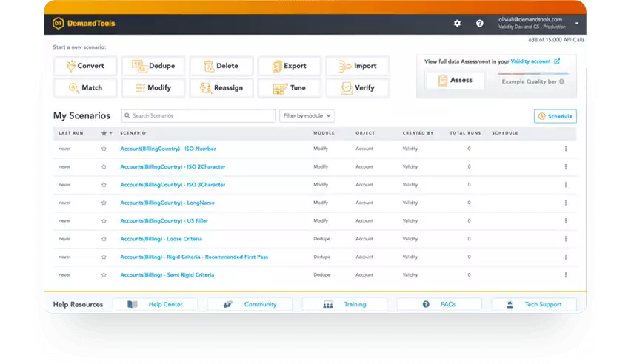Image resolution: width=631 pixels, height=364 pixels.
Task: Open more options for Rigid Criteria row
Action: click(x=566, y=257)
